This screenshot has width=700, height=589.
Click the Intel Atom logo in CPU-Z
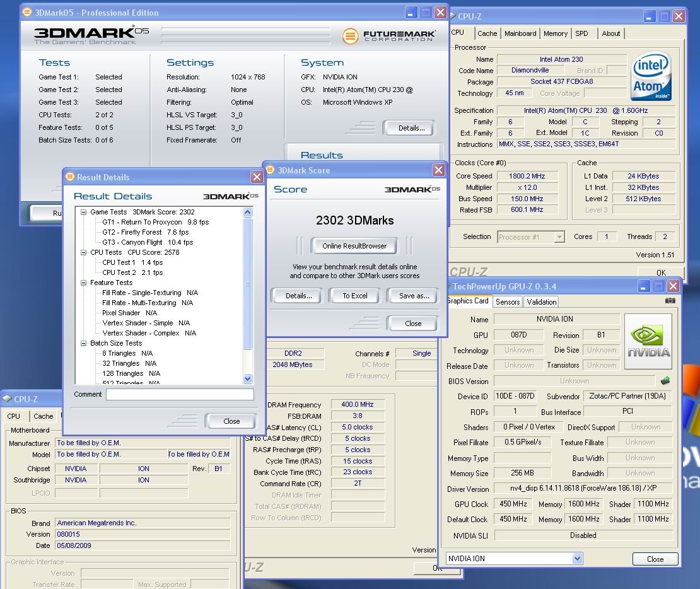(651, 76)
